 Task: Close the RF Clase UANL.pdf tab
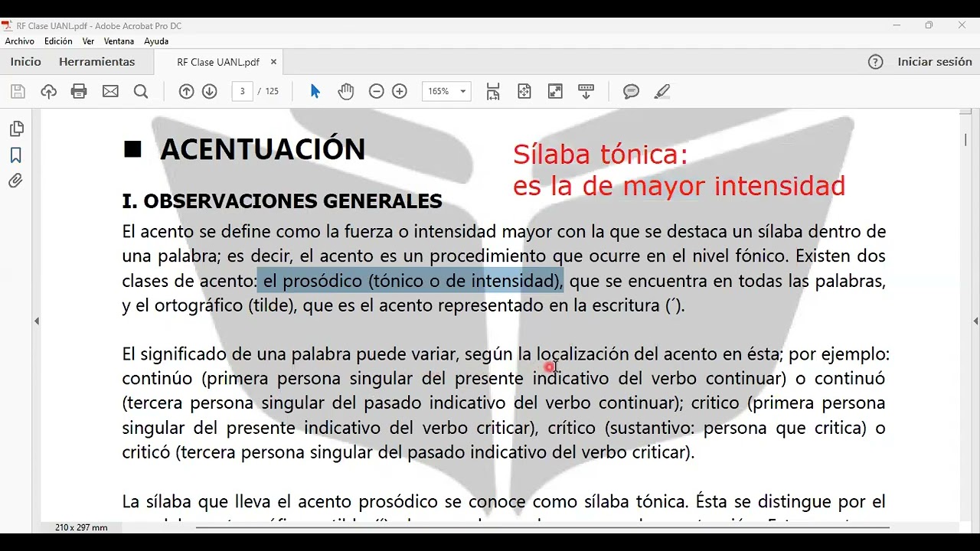[x=273, y=62]
